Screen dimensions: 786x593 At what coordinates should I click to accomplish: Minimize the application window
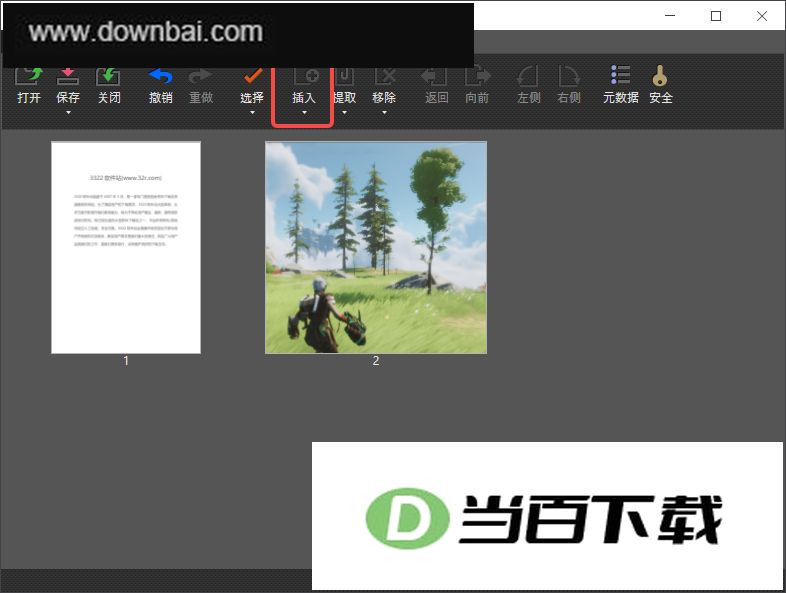coord(670,16)
